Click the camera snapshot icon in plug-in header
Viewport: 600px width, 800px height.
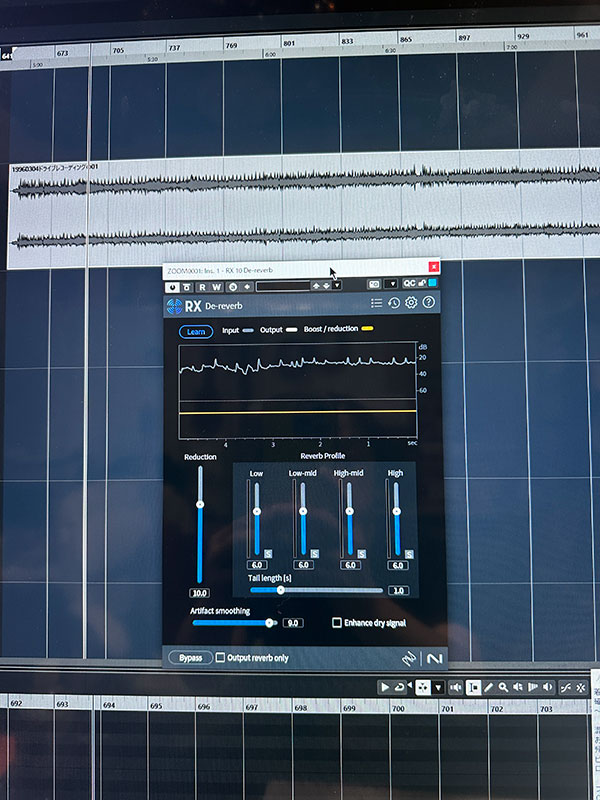pos(374,284)
